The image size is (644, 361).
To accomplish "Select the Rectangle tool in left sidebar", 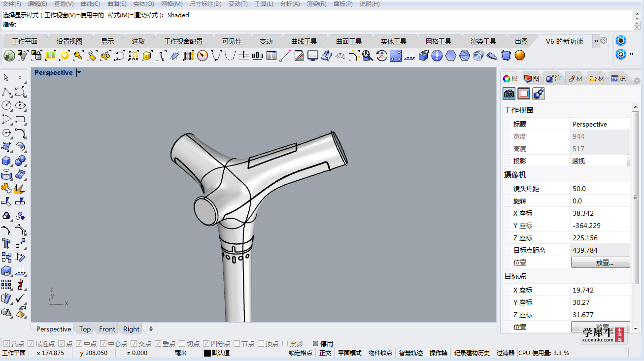I will click(20, 119).
